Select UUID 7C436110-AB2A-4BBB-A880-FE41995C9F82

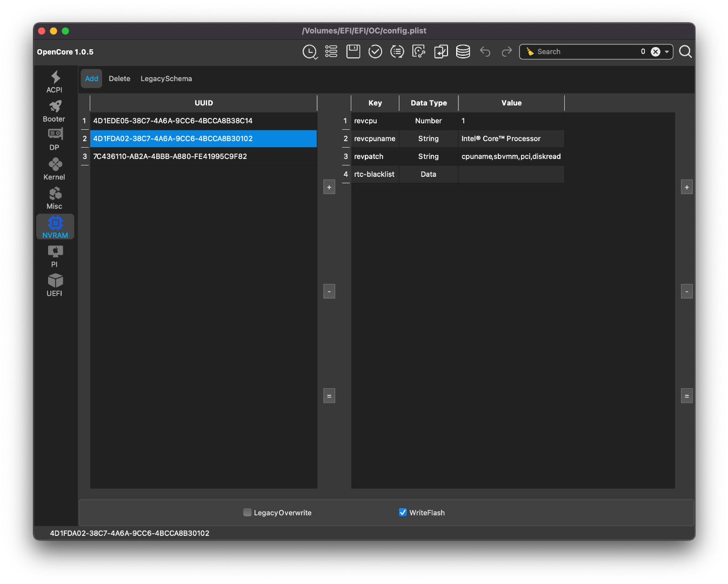[x=170, y=156]
